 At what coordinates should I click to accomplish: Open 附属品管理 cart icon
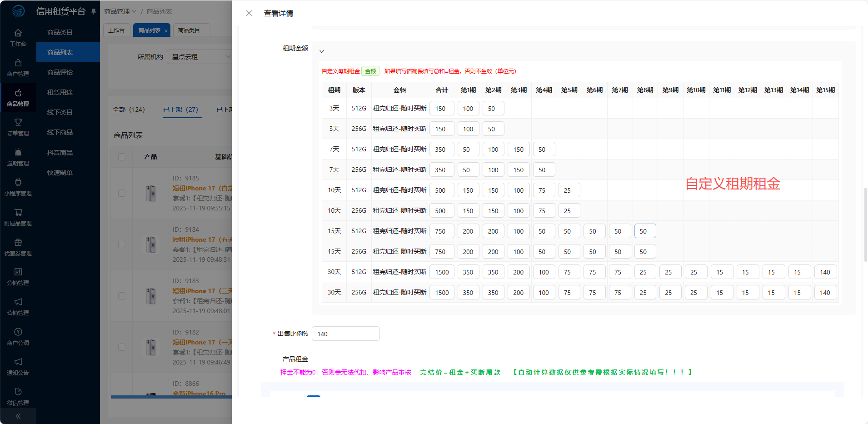(18, 213)
